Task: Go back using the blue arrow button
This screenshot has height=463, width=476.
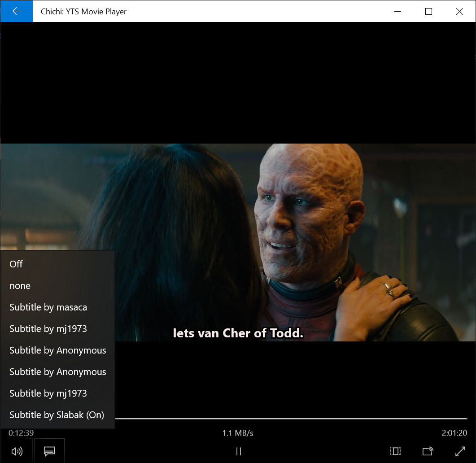Action: click(x=17, y=11)
